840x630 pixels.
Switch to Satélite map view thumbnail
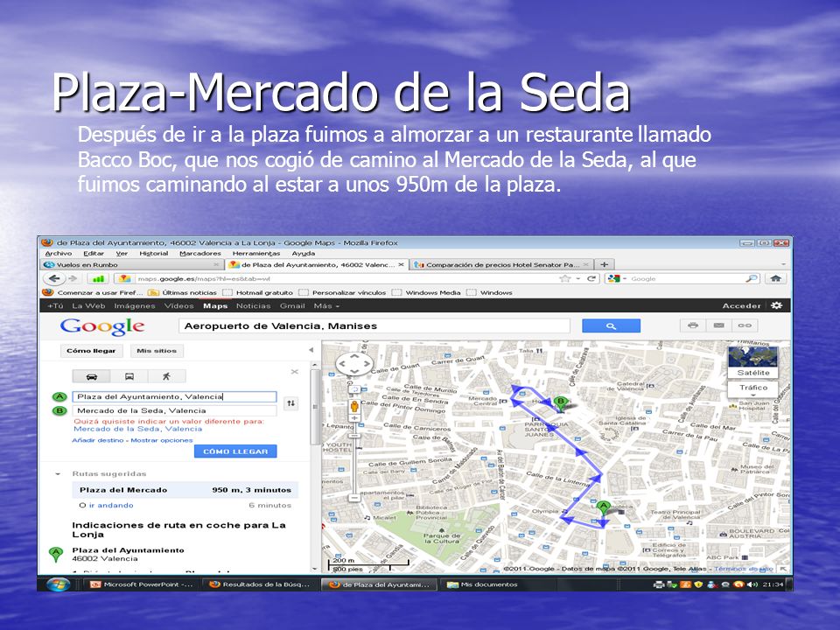point(753,361)
